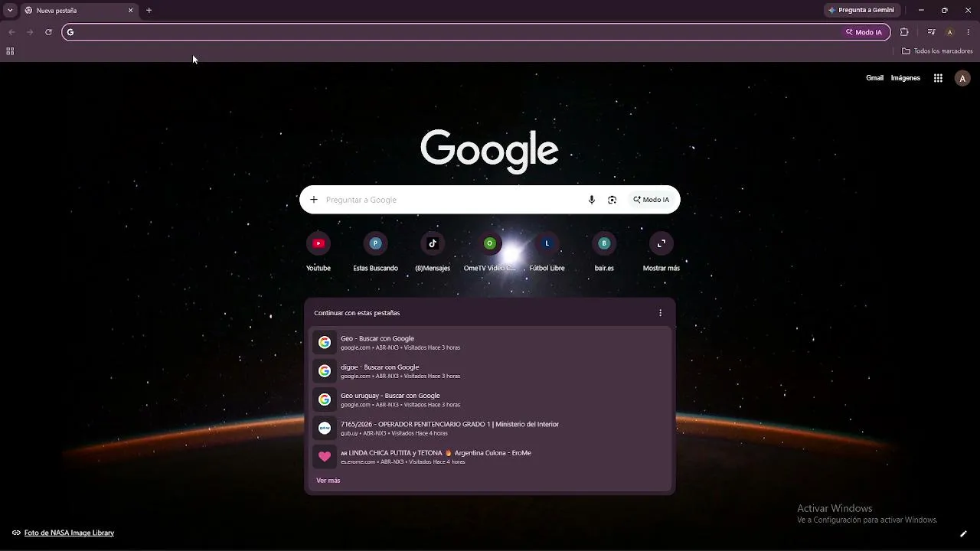Open the (8)Mensajes TikTok shortcut
This screenshot has width=980, height=551.
[433, 252]
